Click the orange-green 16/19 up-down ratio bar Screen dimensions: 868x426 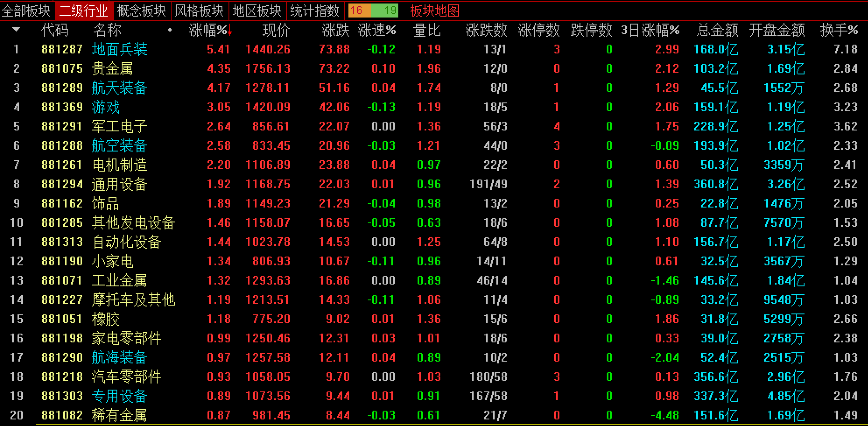pos(373,11)
